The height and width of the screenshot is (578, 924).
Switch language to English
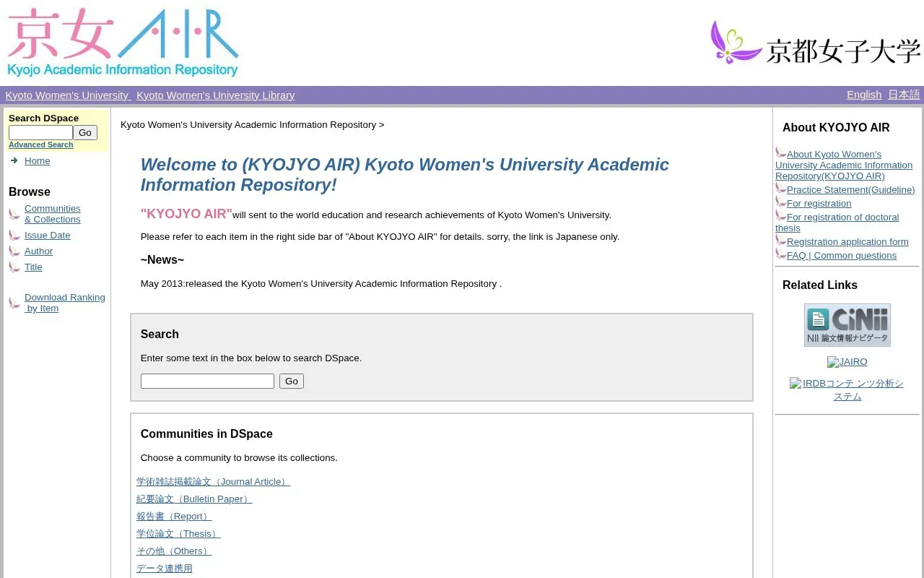point(864,95)
